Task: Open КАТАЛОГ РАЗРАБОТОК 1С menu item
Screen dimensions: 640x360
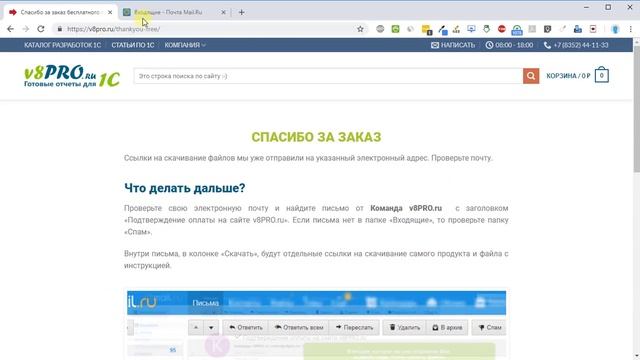Action: point(62,45)
